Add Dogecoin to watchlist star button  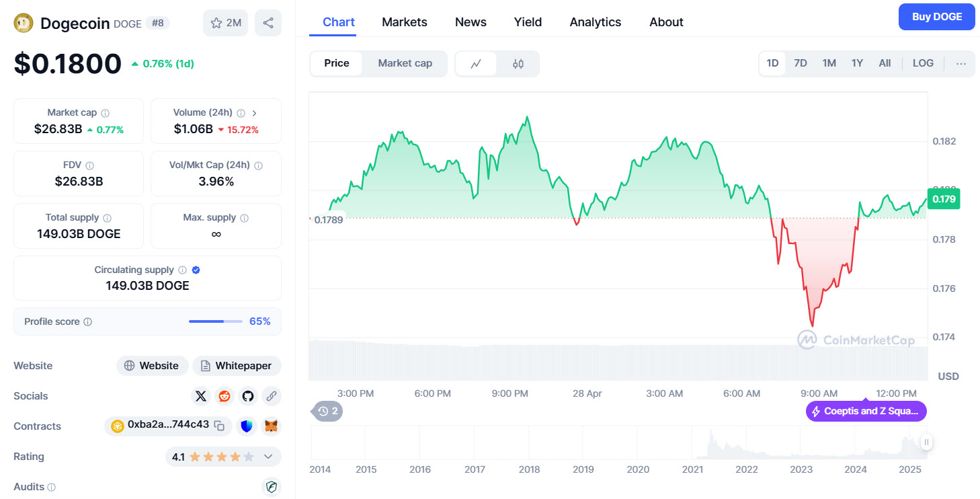[225, 23]
